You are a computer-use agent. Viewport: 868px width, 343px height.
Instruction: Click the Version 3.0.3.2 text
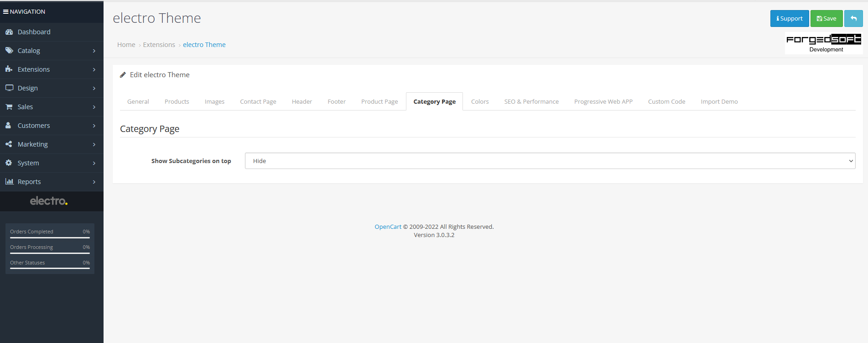[434, 235]
